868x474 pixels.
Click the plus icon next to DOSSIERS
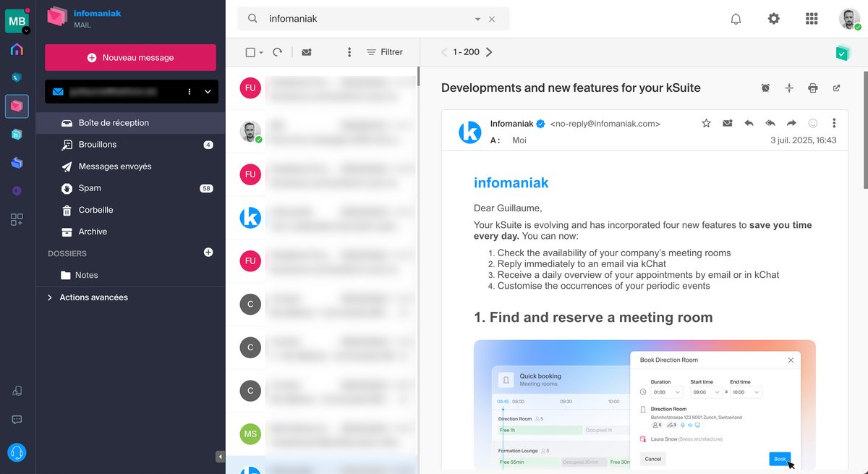(x=208, y=253)
